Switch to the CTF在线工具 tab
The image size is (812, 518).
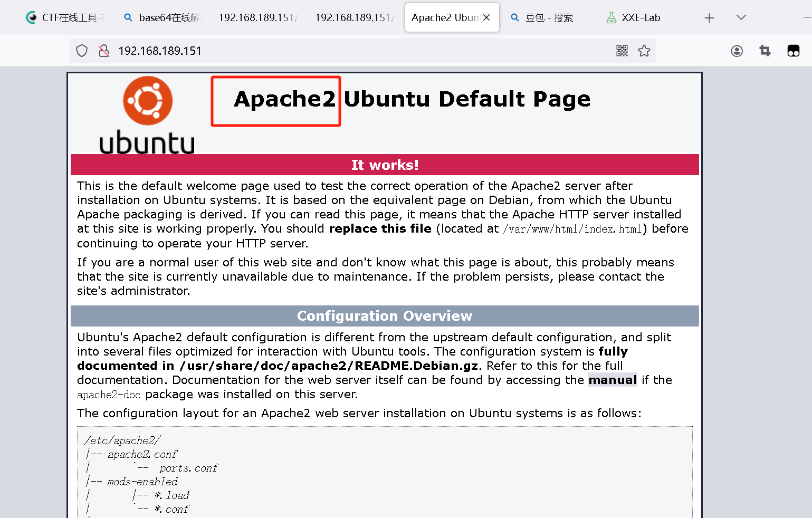tap(66, 17)
